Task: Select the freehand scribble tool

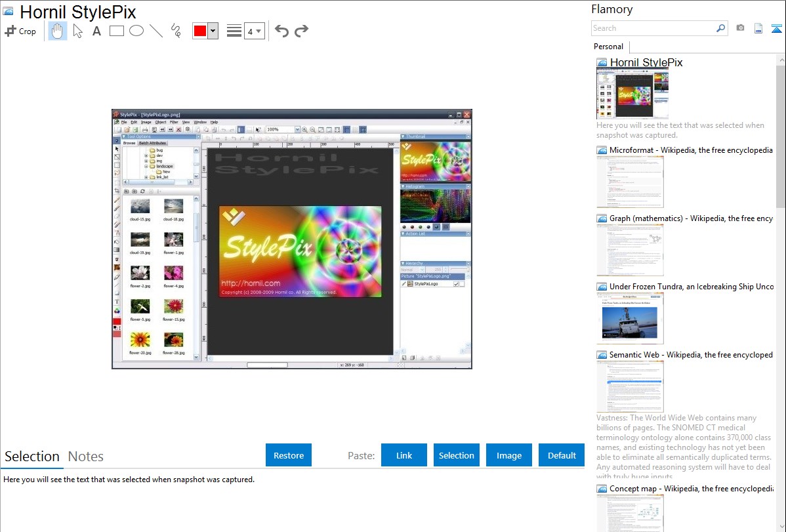Action: pyautogui.click(x=176, y=31)
